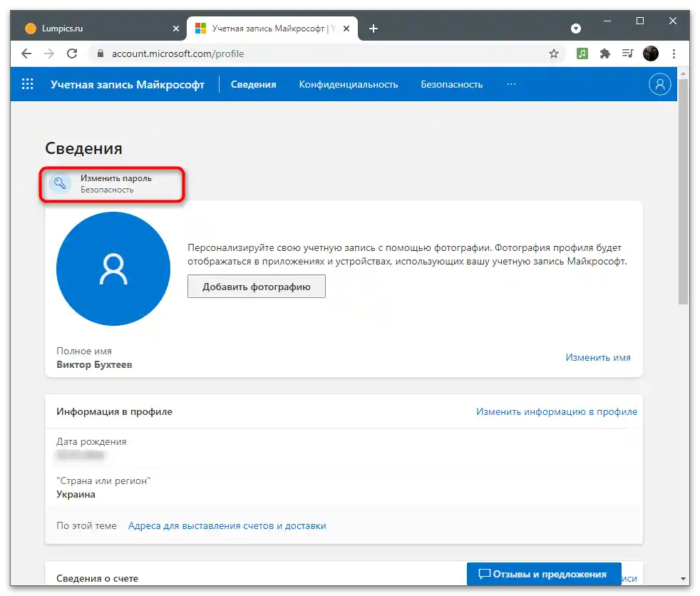Click the large blue profile picture placeholder

click(x=113, y=269)
